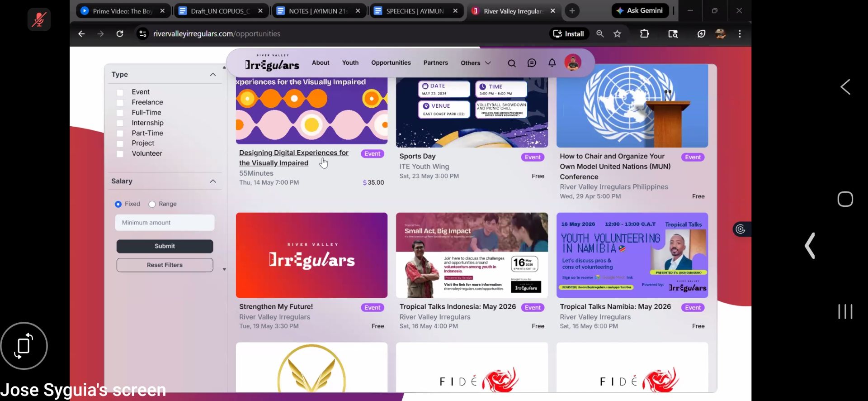Check the Part-Time type filter

(x=120, y=134)
